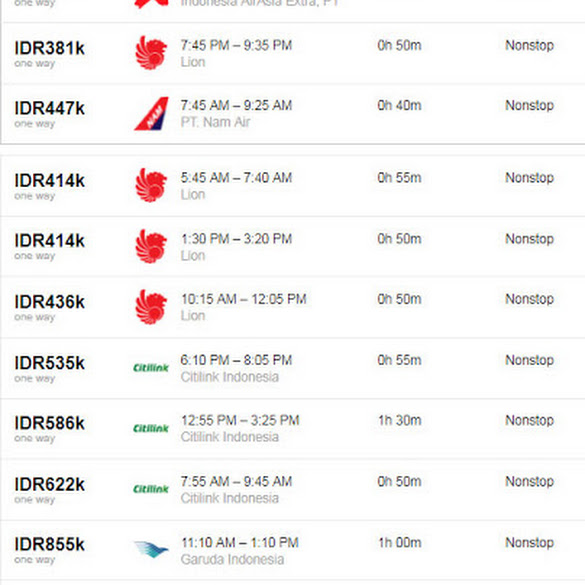Click Citilink logo on IDR622k flight
This screenshot has width=585, height=585.
pos(151,489)
